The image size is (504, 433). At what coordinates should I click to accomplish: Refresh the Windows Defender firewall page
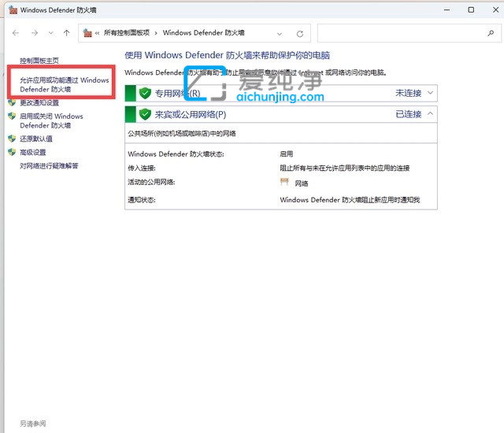[x=300, y=33]
